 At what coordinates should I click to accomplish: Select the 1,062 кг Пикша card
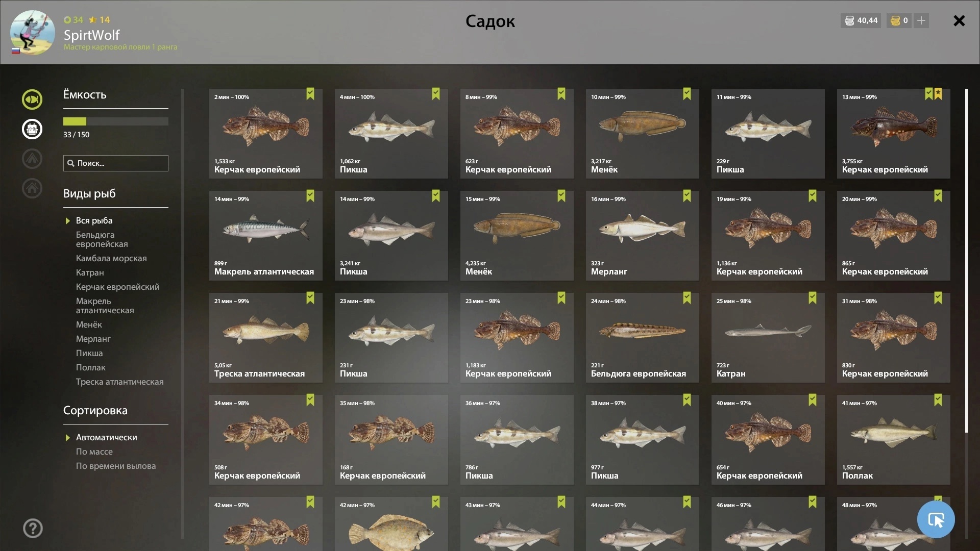coord(391,134)
